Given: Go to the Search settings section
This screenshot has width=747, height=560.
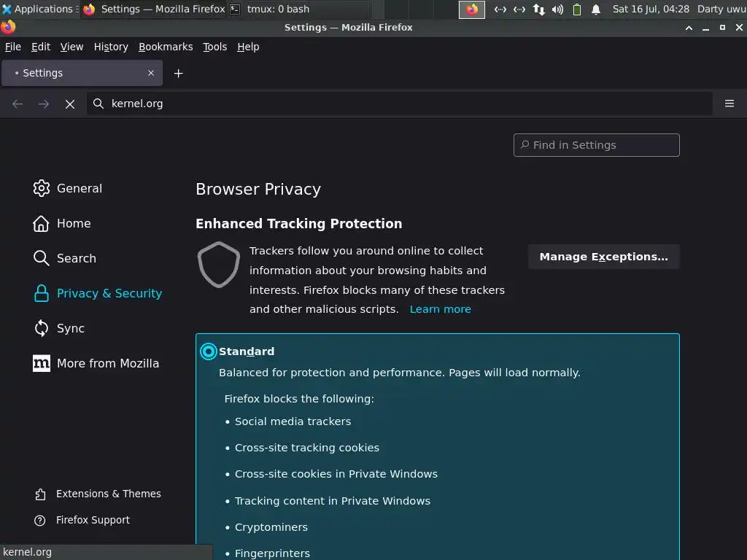Looking at the screenshot, I should [65, 258].
